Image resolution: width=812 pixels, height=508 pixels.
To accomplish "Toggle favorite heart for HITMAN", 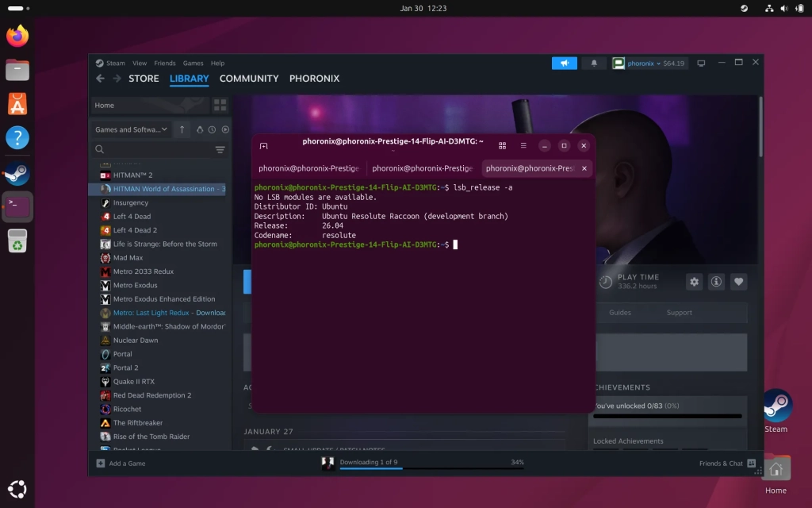I will click(738, 282).
